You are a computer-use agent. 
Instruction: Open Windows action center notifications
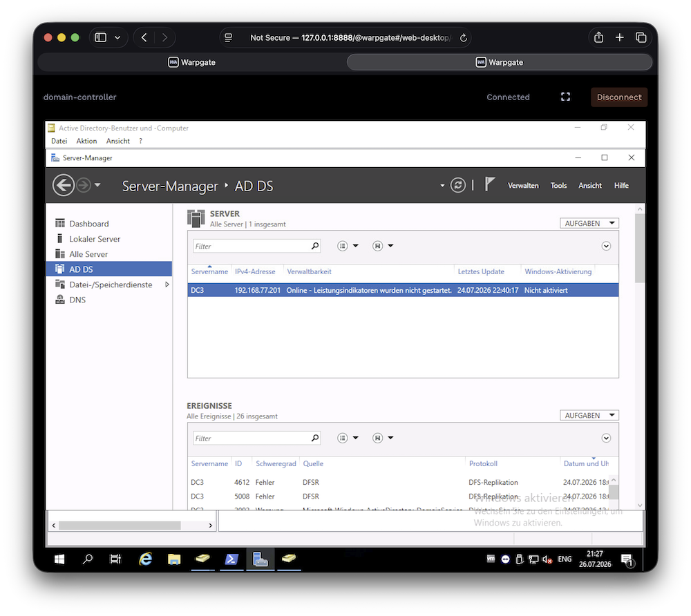[627, 559]
